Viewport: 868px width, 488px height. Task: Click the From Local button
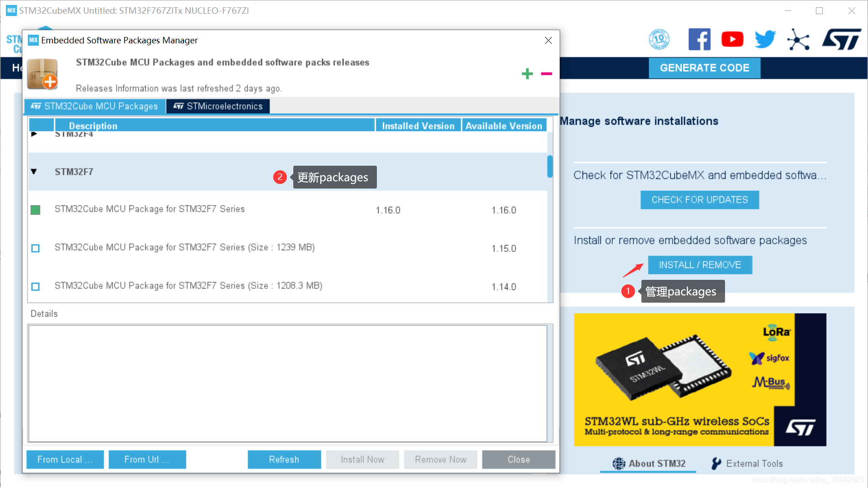point(65,459)
